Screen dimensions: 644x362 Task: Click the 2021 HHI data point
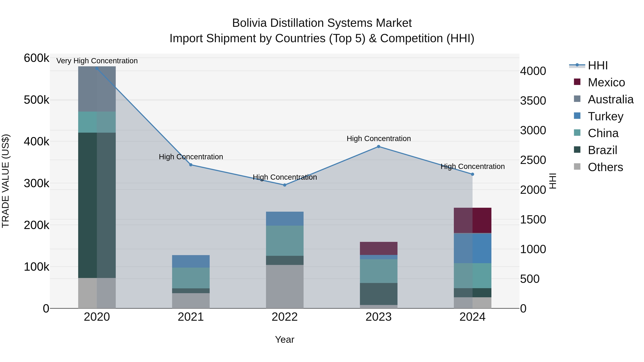click(x=191, y=165)
